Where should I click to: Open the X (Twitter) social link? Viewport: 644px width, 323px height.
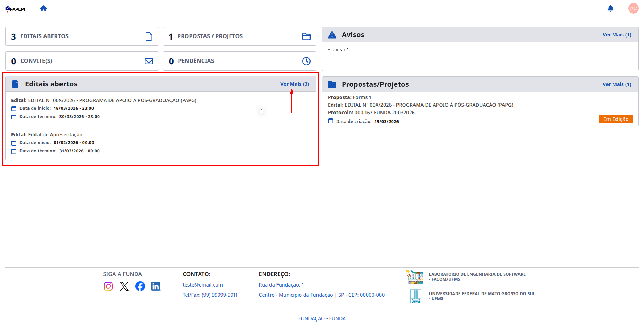(124, 286)
